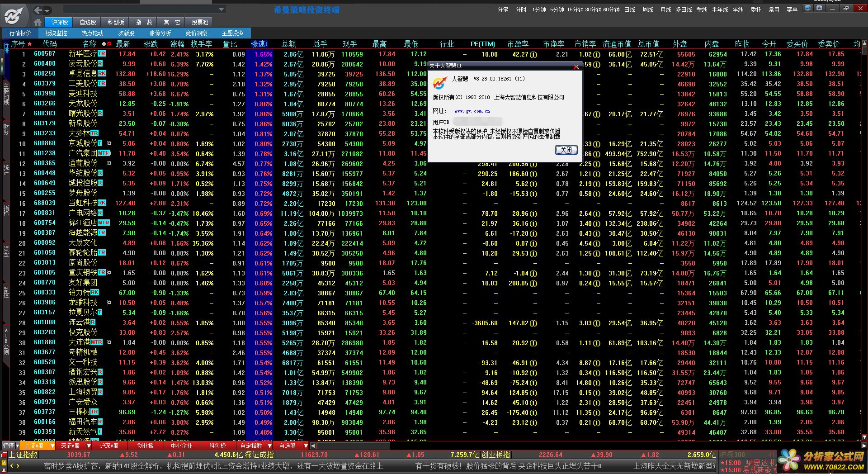Image resolution: width=868 pixels, height=474 pixels.
Task: Open the top address bar dropdown arrow
Action: coord(221,9)
